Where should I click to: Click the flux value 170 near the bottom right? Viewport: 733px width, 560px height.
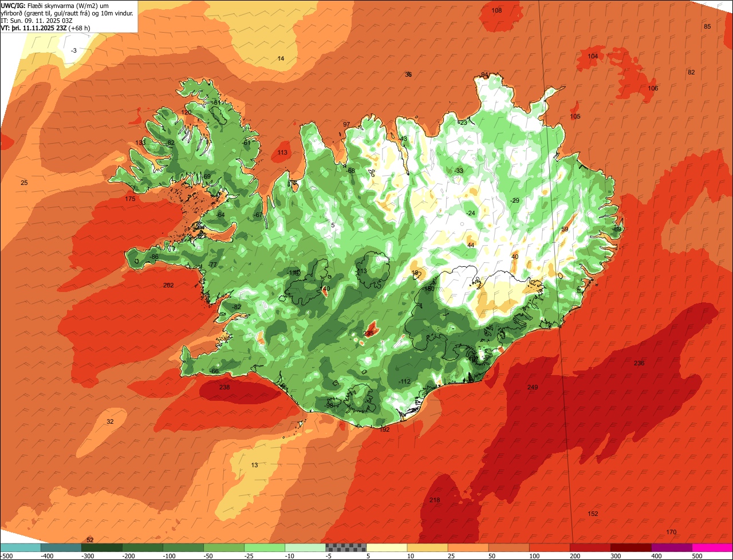(671, 533)
